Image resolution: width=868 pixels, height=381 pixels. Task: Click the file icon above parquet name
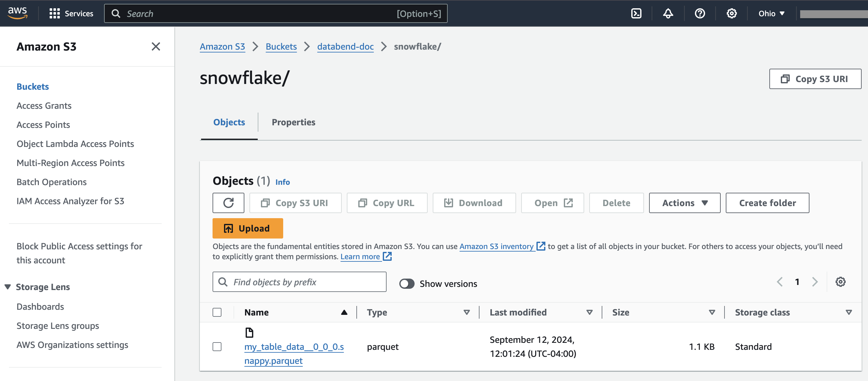249,332
